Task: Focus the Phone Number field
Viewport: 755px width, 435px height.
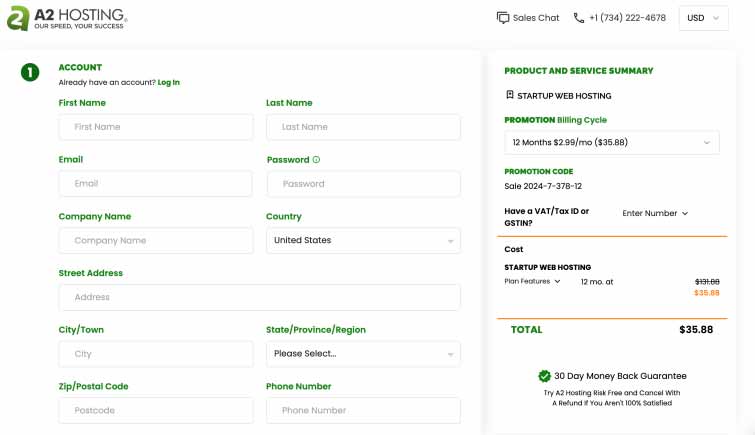Action: pyautogui.click(x=363, y=410)
